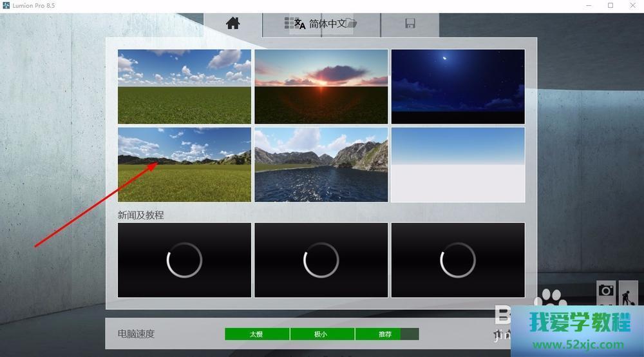Pick the mountain range grassland template
644x357 pixels.
pos(184,164)
